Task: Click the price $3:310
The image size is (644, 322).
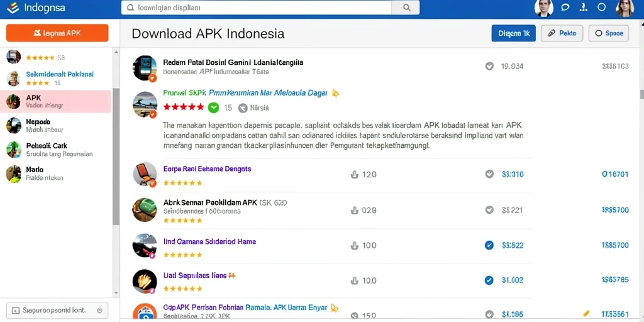Action: [x=513, y=174]
